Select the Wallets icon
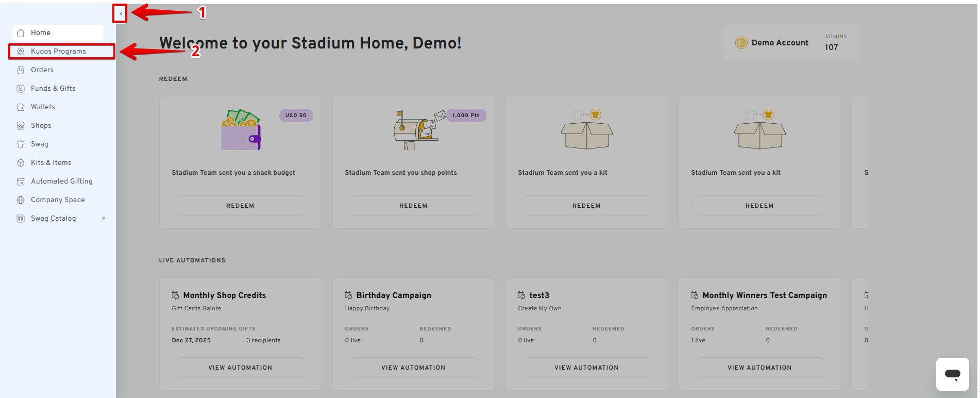The height and width of the screenshot is (398, 980). click(x=21, y=107)
